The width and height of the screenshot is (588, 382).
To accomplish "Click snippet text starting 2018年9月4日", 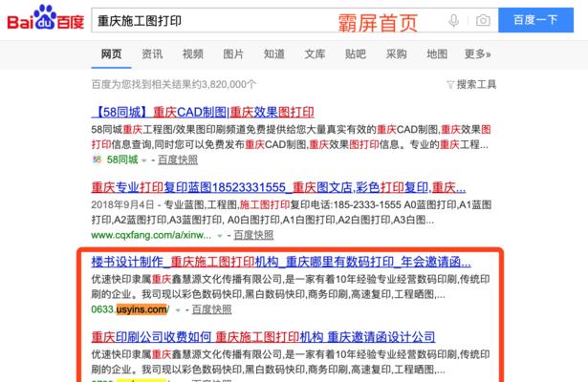I will [x=292, y=212].
